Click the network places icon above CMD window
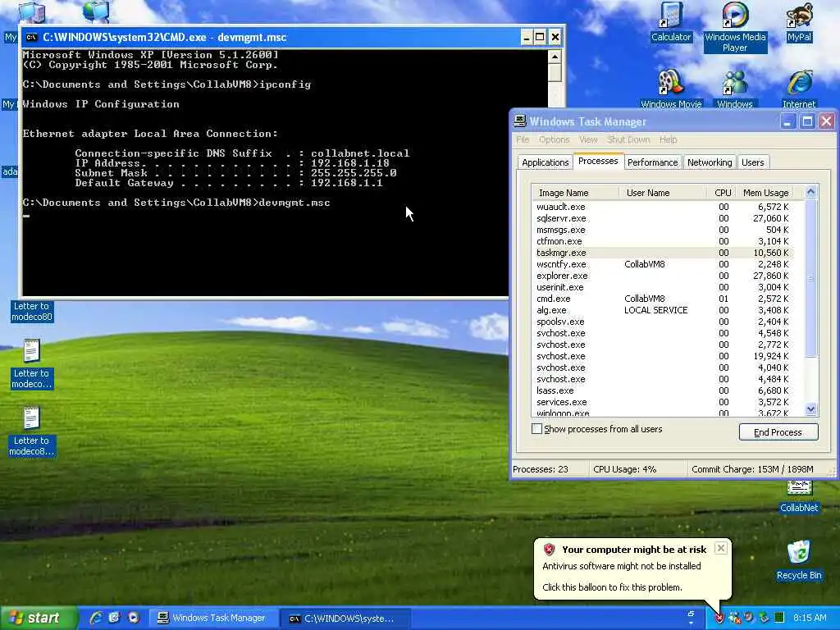Viewport: 840px width, 630px height. 97,11
